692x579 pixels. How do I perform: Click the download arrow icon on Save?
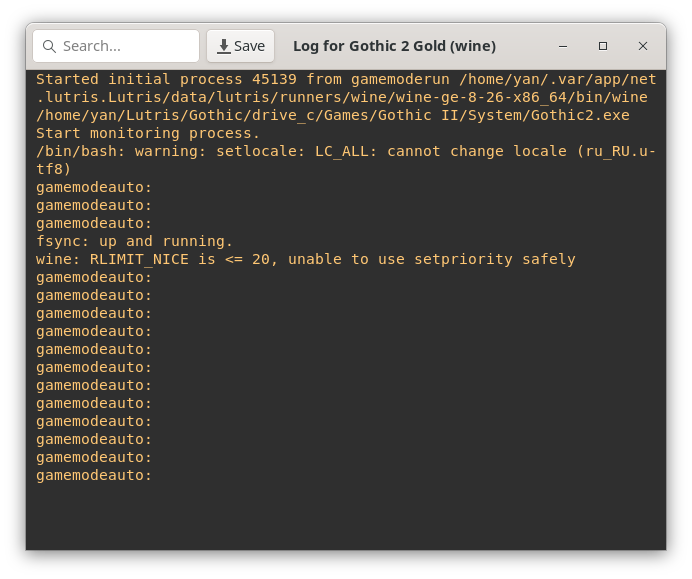tap(223, 46)
